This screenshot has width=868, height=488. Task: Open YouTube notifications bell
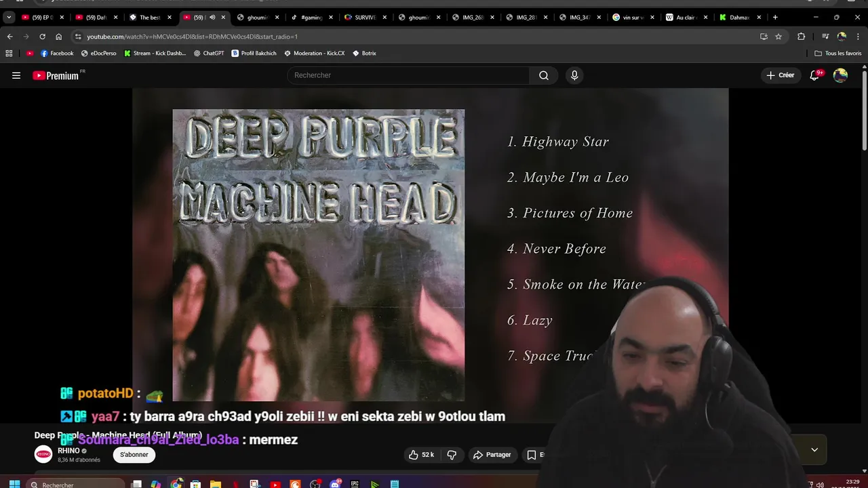[x=814, y=75]
